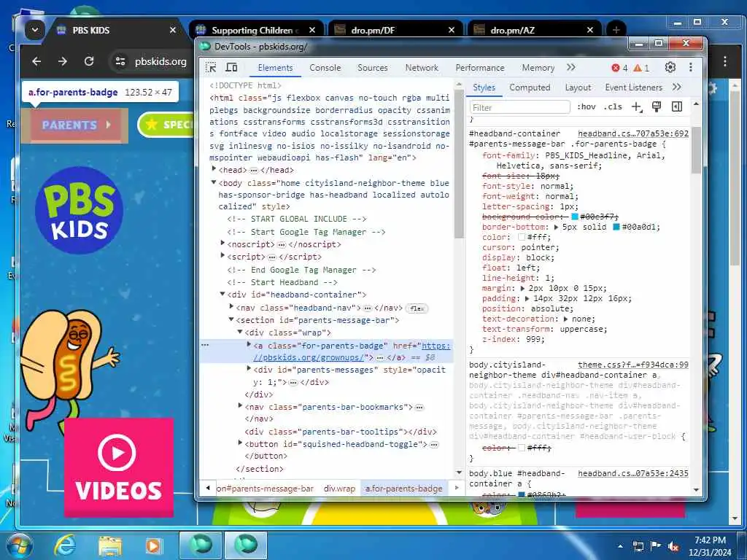The image size is (747, 560).
Task: Open site information icon beside pbskids.org
Action: coord(120,61)
